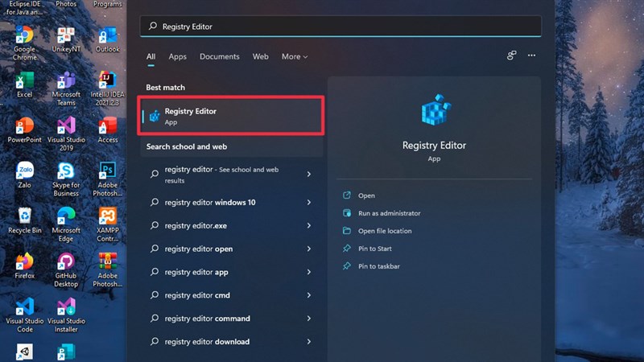This screenshot has height=362, width=644.
Task: Expand arrow for 'registry editor cmd'
Action: click(x=309, y=295)
